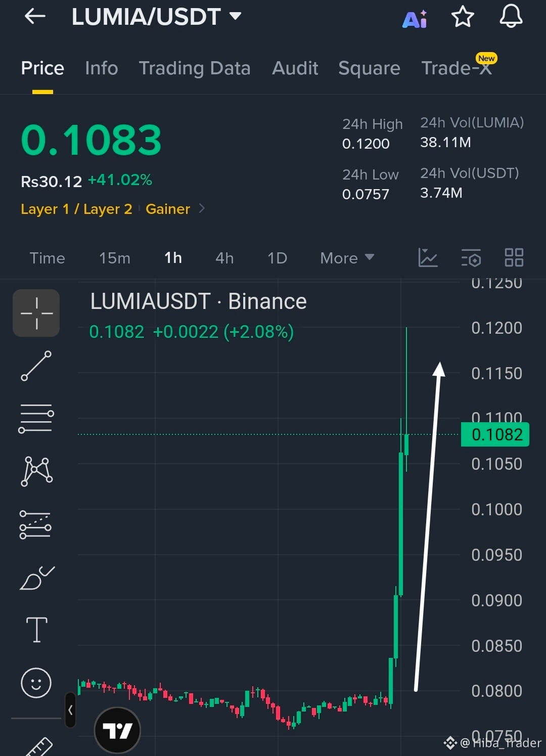Screen dimensions: 546x756
Task: Select the trend line drawing tool
Action: tap(36, 366)
